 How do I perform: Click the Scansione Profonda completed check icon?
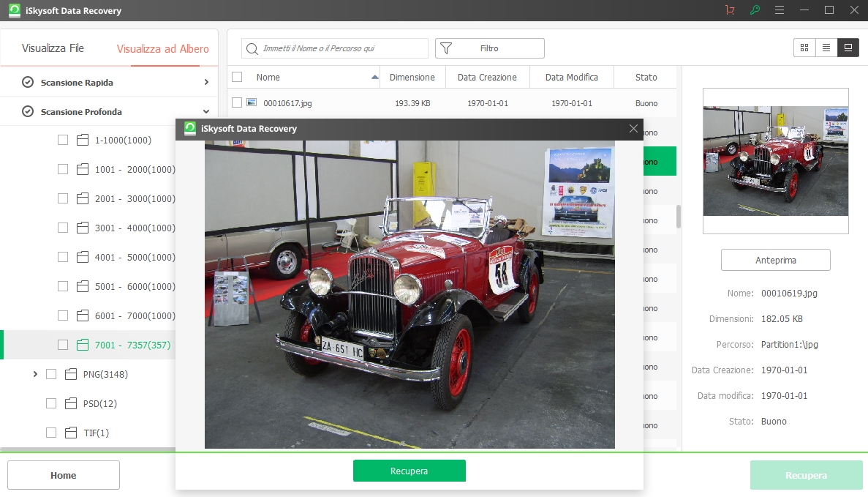pos(28,111)
